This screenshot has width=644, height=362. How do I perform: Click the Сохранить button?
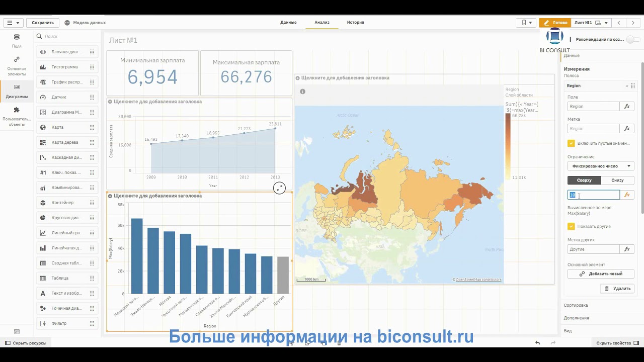pyautogui.click(x=43, y=23)
